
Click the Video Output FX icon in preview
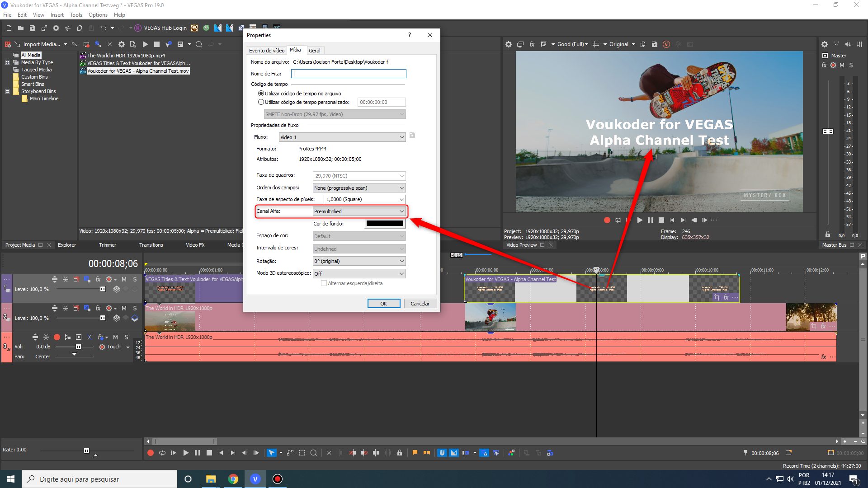click(532, 44)
